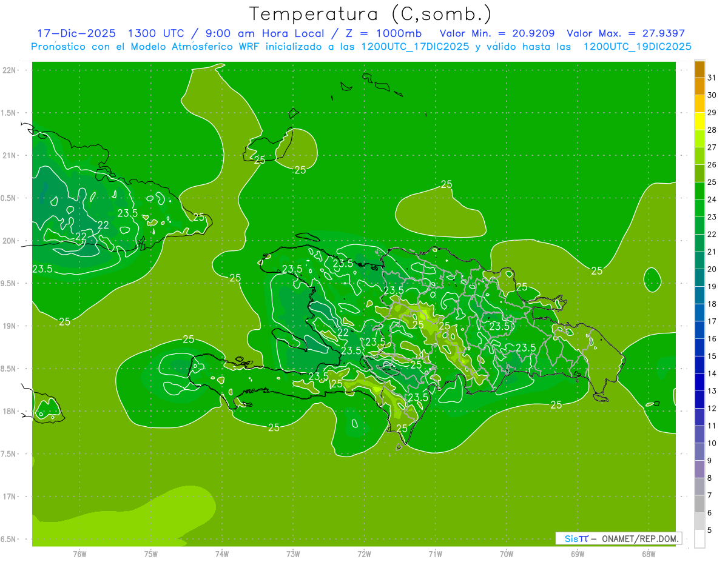Click the title 'Temperatura (C,somb.)'
Screen dimensions: 728x562
pos(371,14)
